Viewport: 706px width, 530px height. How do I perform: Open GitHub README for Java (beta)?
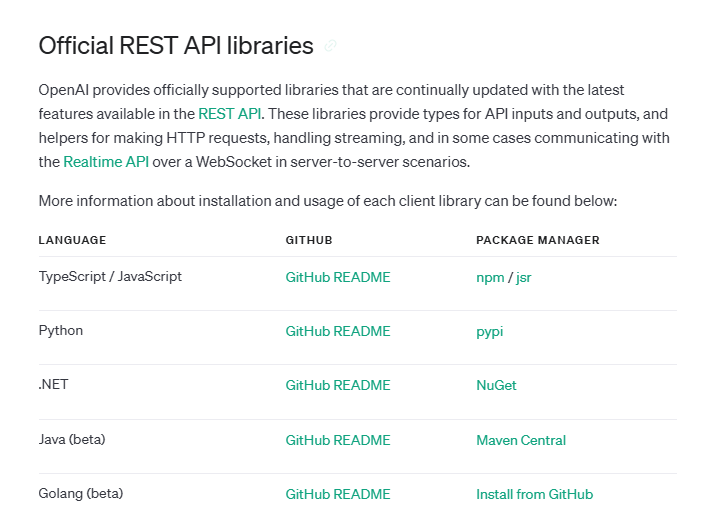338,440
